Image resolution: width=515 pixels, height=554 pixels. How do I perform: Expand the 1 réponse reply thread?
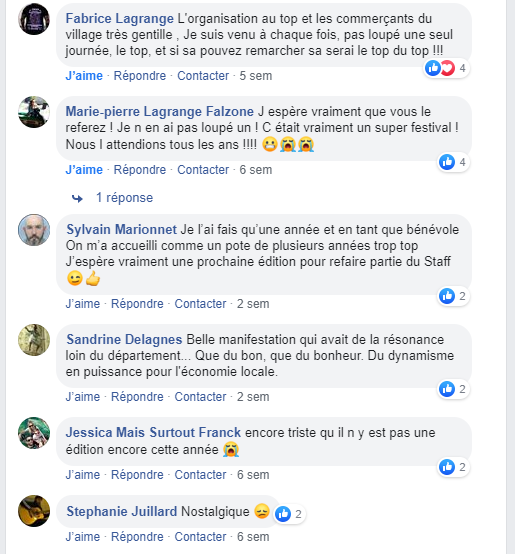(124, 198)
